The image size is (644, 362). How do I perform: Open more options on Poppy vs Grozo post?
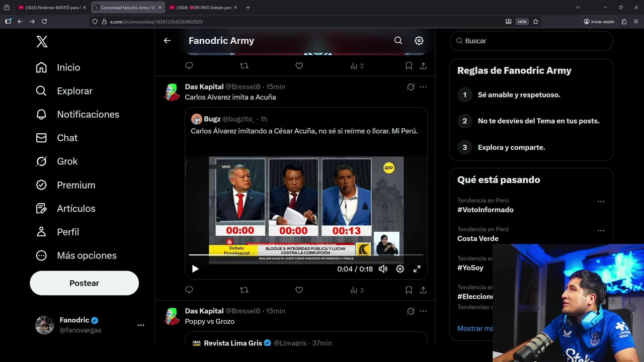[423, 311]
